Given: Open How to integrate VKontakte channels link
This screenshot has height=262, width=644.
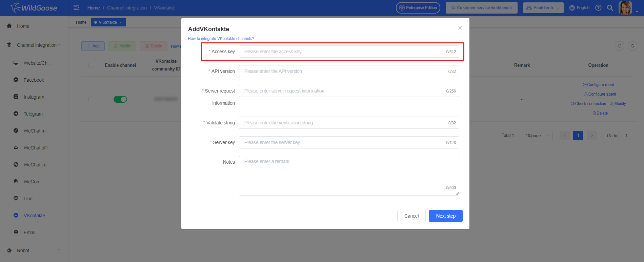Looking at the screenshot, I should (221, 39).
